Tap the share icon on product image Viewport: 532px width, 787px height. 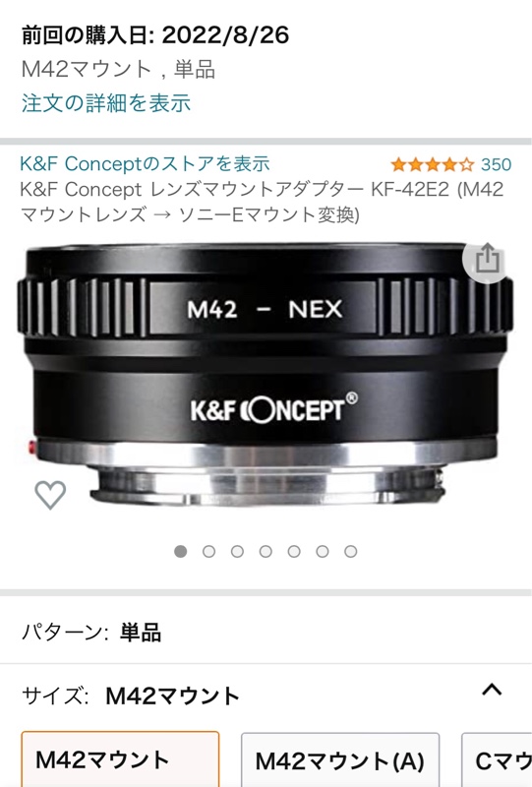[x=487, y=259]
